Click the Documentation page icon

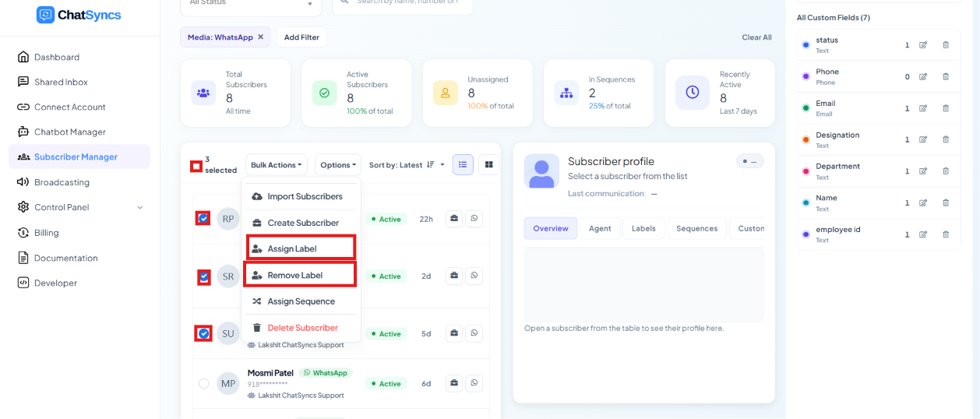pos(23,258)
